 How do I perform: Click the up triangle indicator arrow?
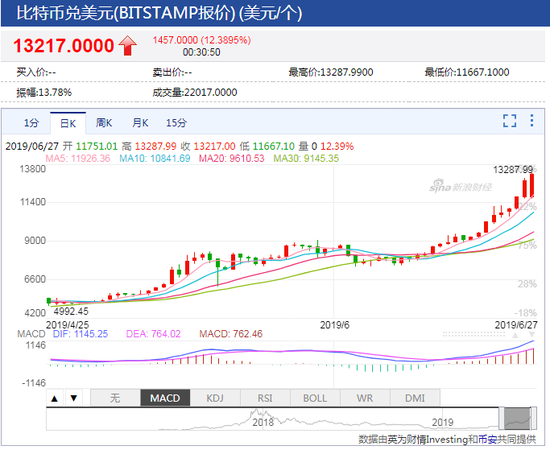coord(55,398)
